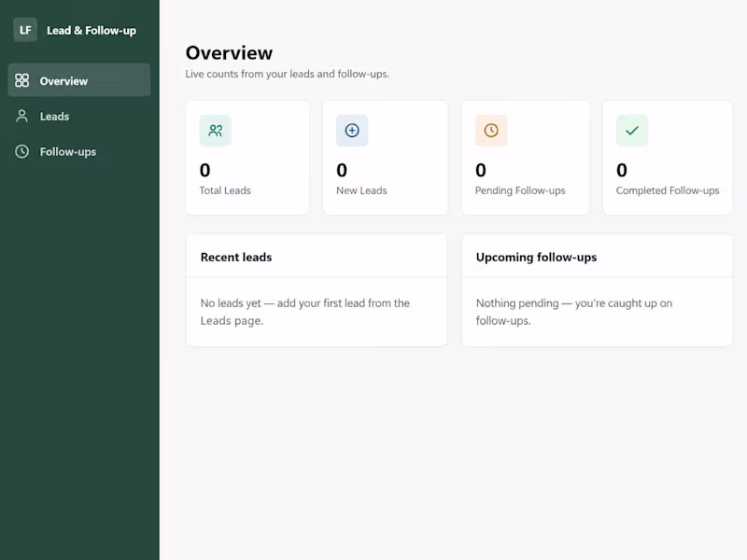The height and width of the screenshot is (560, 747).
Task: Click the 'Nothing pending' message
Action: 574,312
